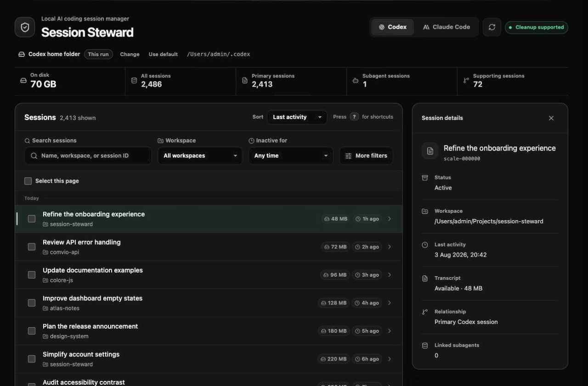
Task: Open chevron on Review API error handling row
Action: tap(390, 247)
